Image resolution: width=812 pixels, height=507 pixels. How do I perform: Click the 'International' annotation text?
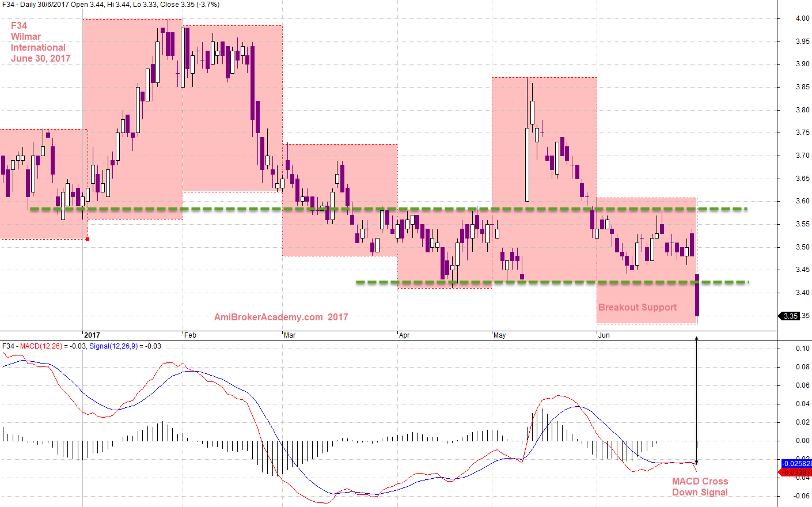click(38, 47)
